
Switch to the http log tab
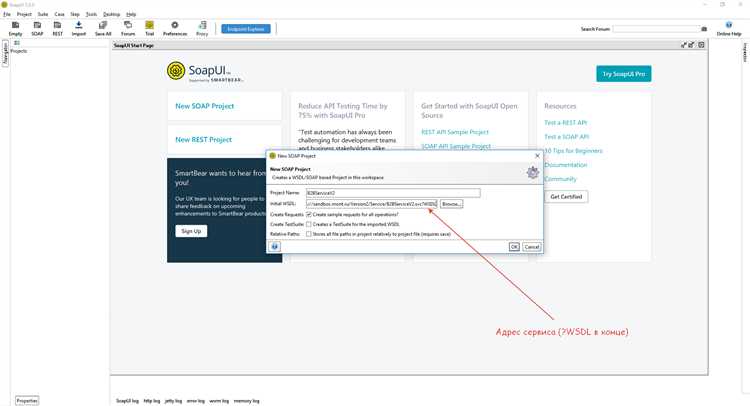point(152,401)
